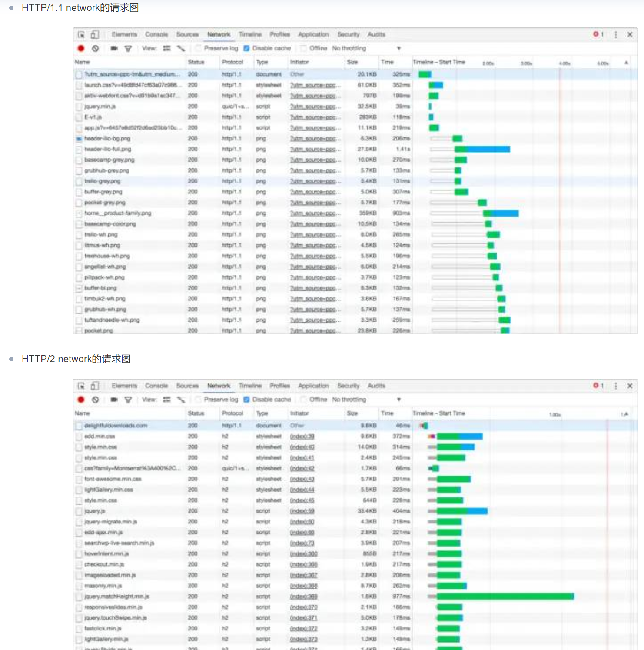Image resolution: width=644 pixels, height=650 pixels.
Task: Clear the network log in the HTTP/1.1 panel
Action: [95, 48]
